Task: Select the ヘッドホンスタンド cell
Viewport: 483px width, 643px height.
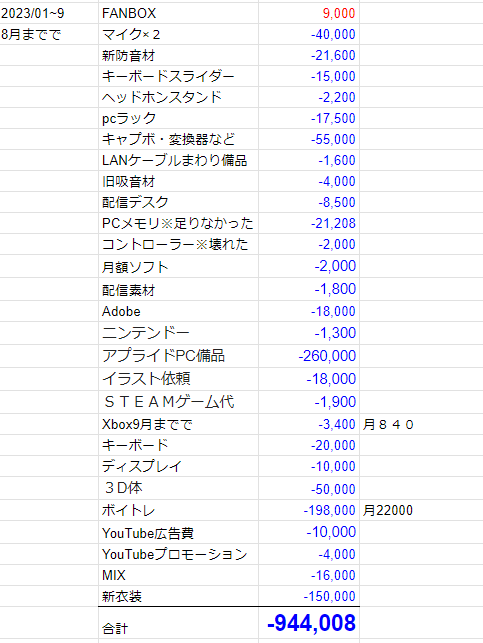Action: click(178, 97)
